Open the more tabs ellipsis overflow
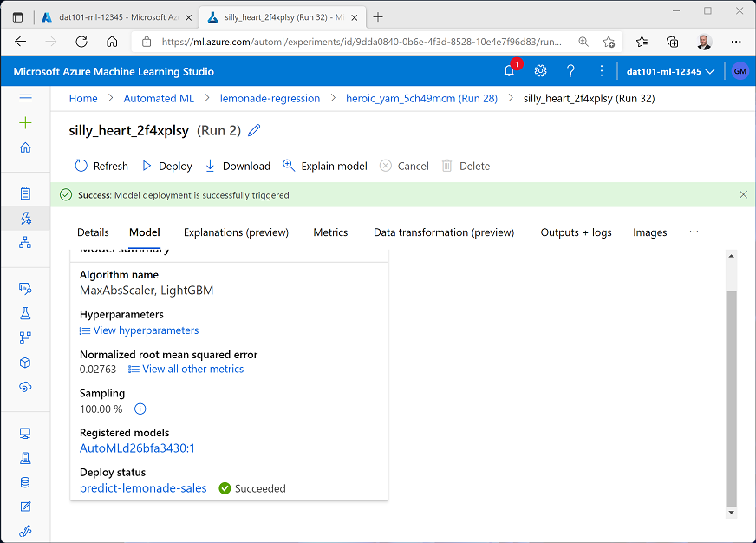756x543 pixels. 693,232
